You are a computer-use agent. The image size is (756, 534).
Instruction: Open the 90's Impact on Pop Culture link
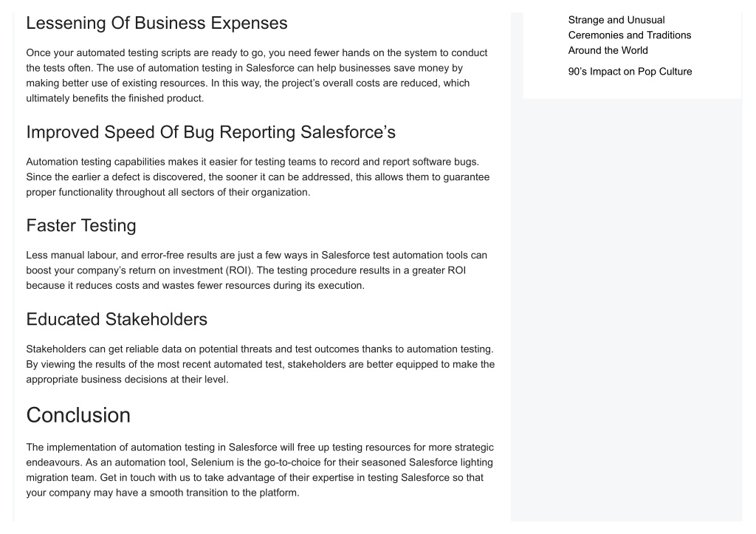pos(630,72)
